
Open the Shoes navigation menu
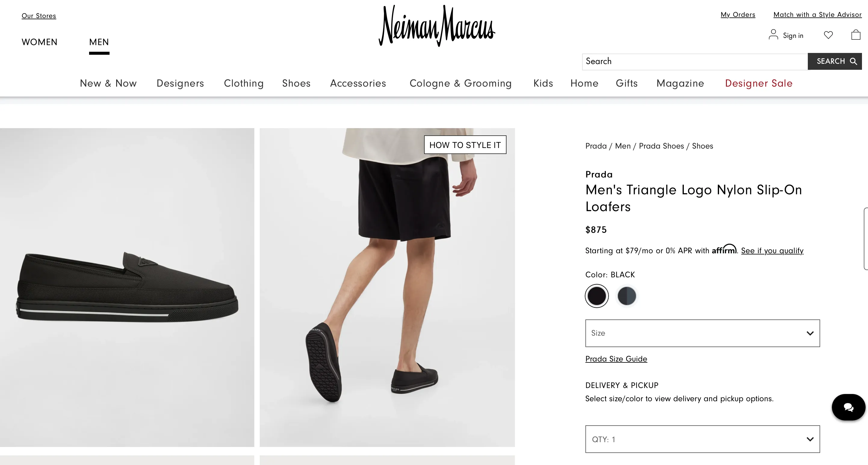tap(296, 83)
